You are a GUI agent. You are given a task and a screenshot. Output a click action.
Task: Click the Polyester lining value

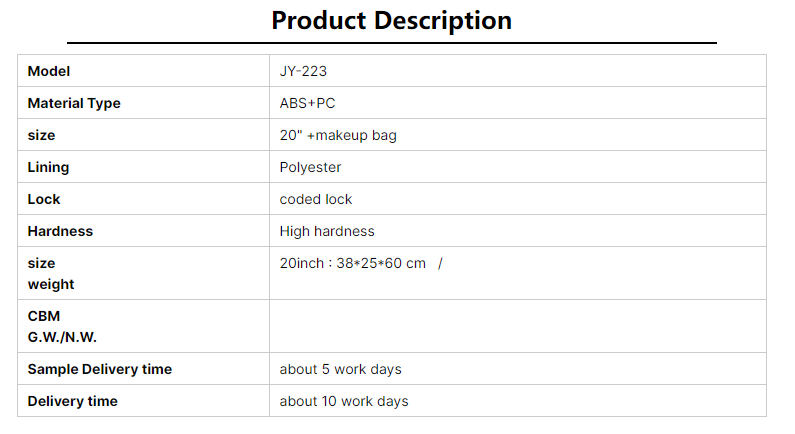pyautogui.click(x=310, y=167)
